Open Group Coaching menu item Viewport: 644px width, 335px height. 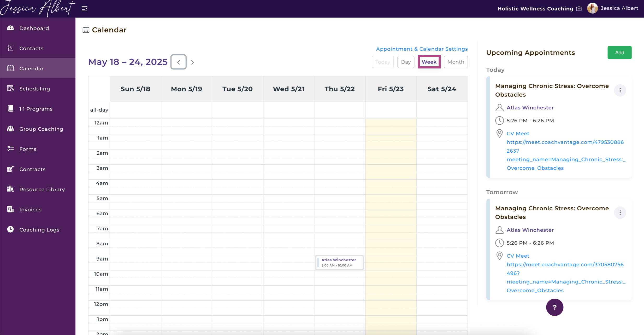(x=38, y=129)
